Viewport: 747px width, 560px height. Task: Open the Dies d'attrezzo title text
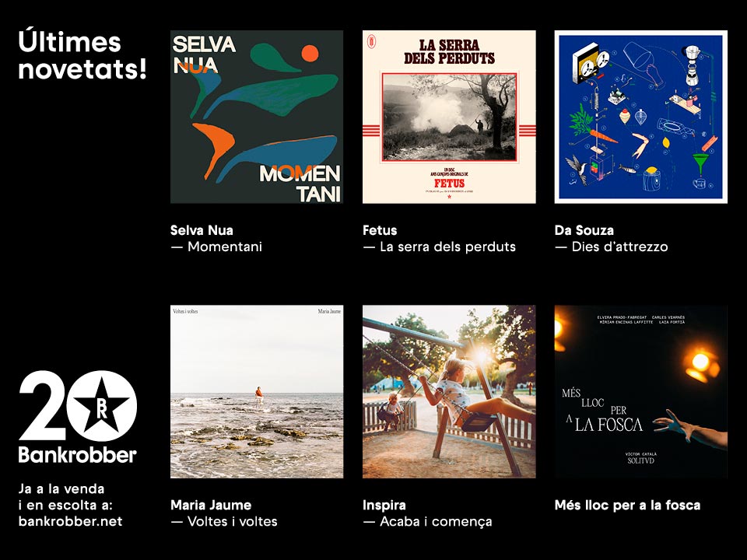coord(620,247)
